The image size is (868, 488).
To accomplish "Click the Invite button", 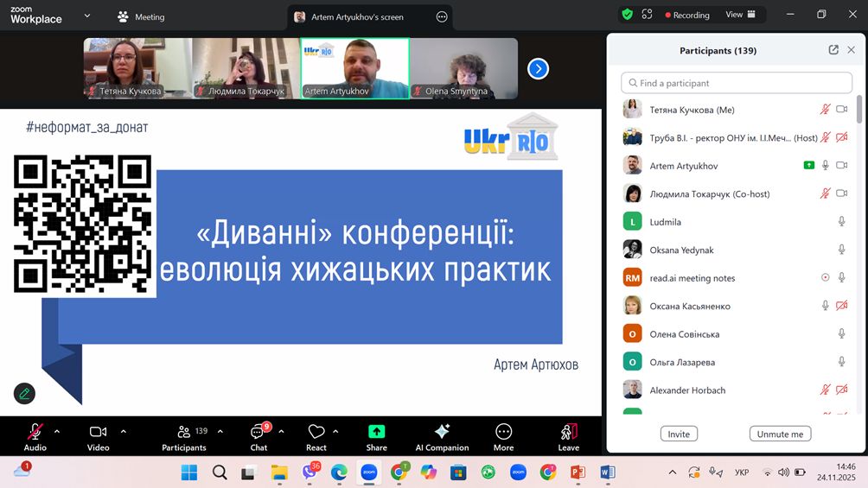I will [679, 434].
